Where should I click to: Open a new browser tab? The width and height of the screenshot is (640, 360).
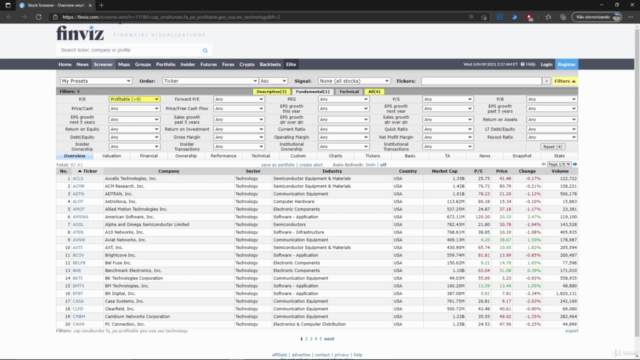(101, 5)
